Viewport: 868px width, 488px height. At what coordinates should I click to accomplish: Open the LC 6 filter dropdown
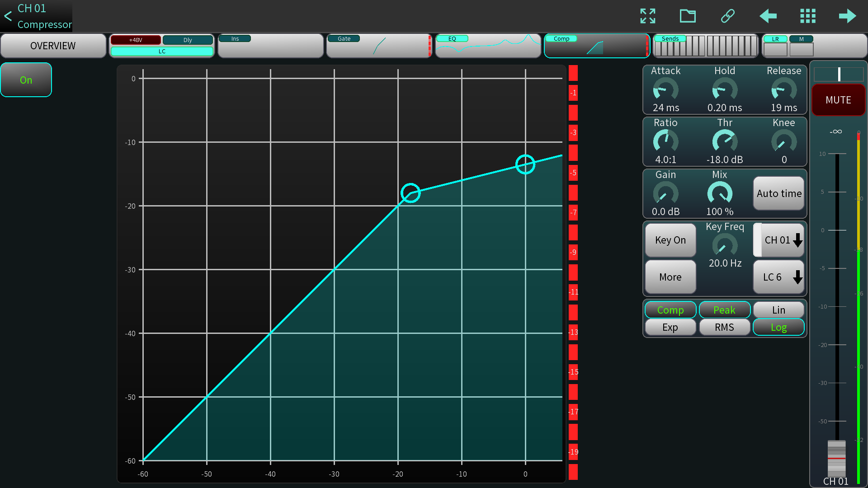779,277
